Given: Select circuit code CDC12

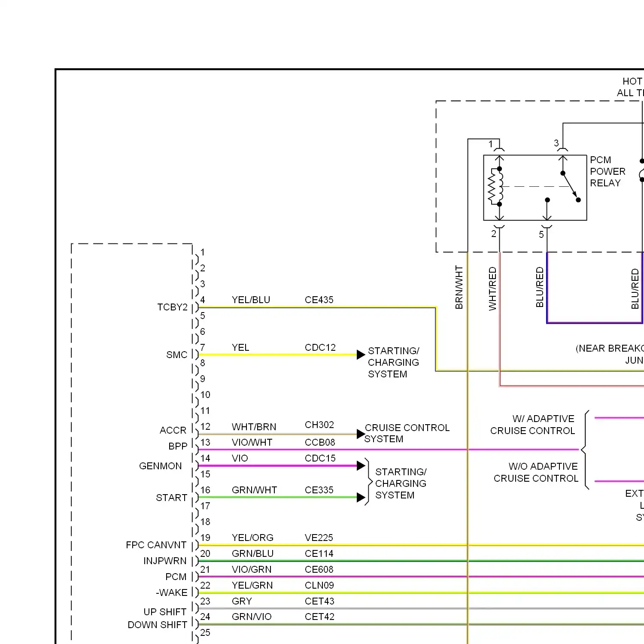Looking at the screenshot, I should [x=320, y=347].
